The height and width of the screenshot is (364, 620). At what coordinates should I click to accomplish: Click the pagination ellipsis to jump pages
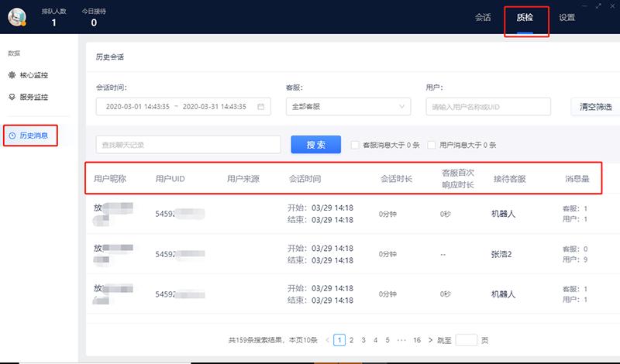(x=401, y=339)
